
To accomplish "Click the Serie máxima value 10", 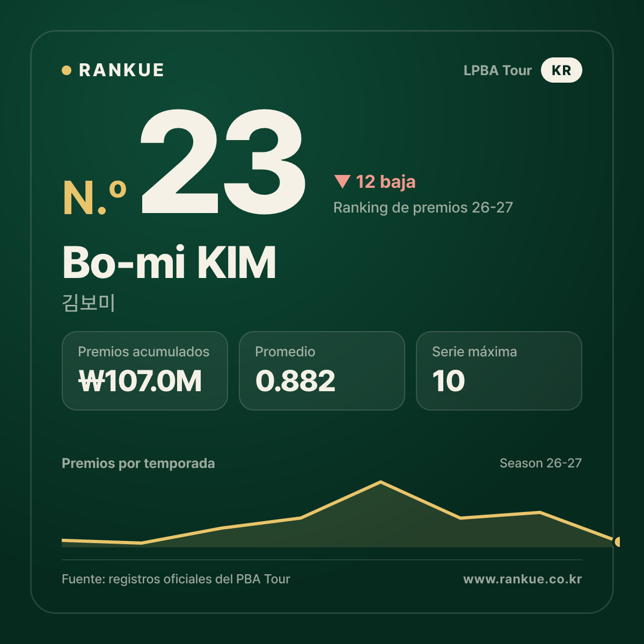I will 449,381.
